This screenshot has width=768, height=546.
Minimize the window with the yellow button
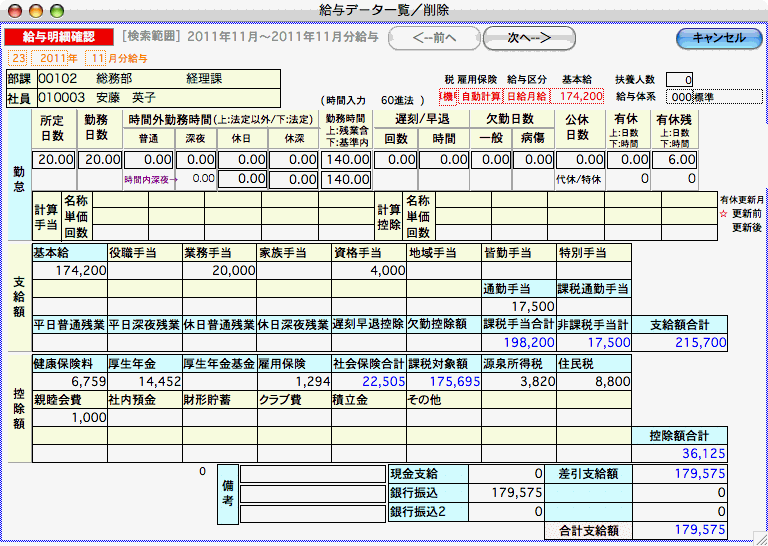pyautogui.click(x=37, y=9)
